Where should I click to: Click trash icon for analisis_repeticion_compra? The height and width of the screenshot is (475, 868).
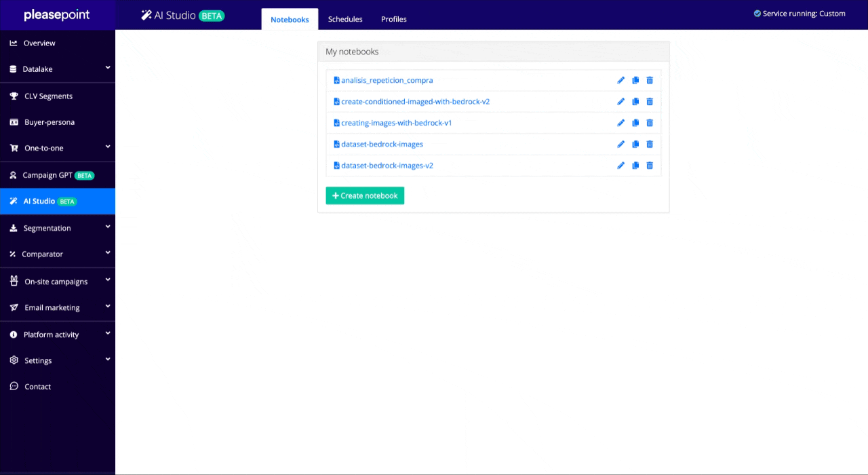(x=650, y=80)
